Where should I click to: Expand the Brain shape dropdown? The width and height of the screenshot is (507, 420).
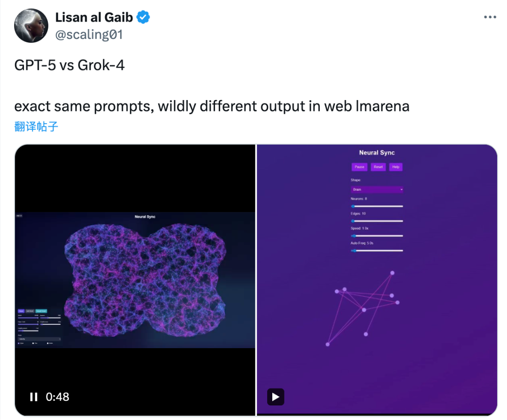[x=377, y=190]
